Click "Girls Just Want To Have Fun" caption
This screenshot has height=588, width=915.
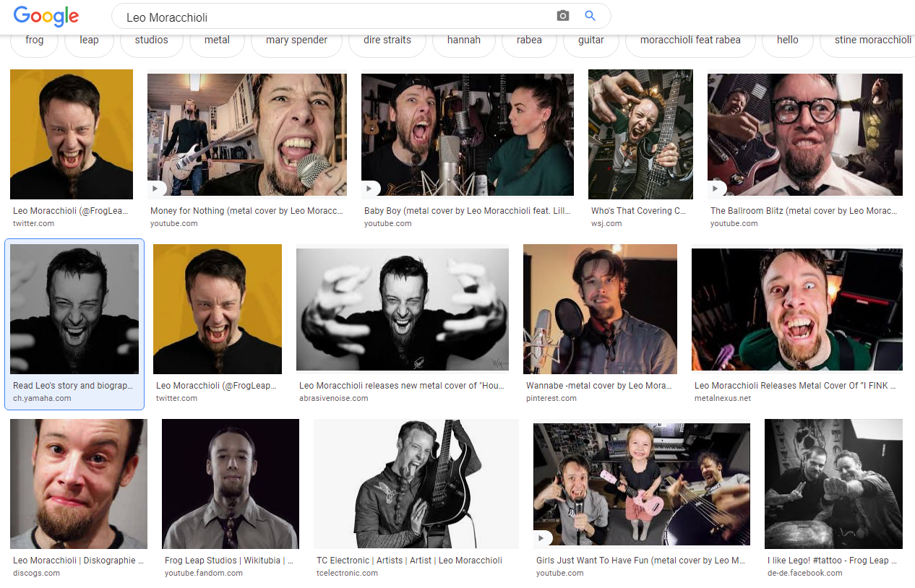640,561
